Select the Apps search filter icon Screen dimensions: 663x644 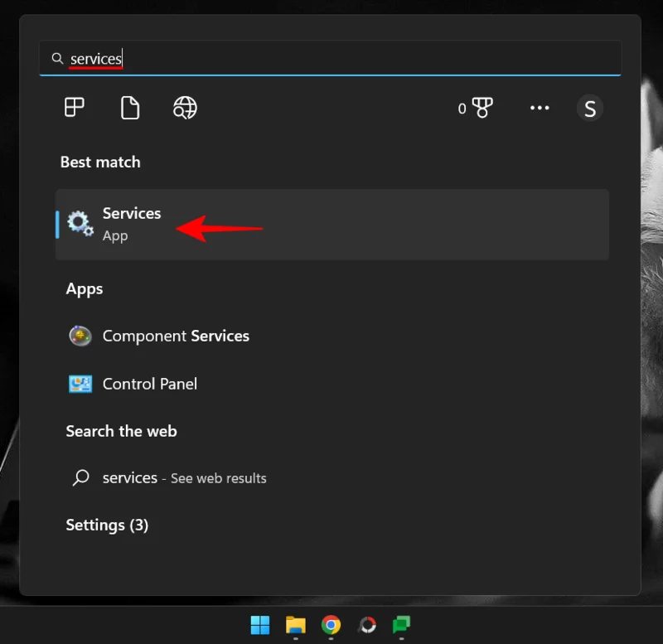click(73, 108)
